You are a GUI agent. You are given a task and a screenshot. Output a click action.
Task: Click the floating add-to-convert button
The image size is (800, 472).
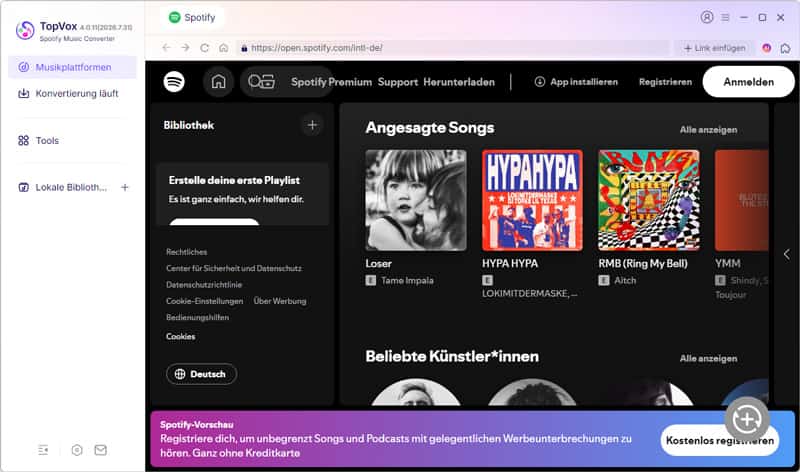(x=747, y=419)
